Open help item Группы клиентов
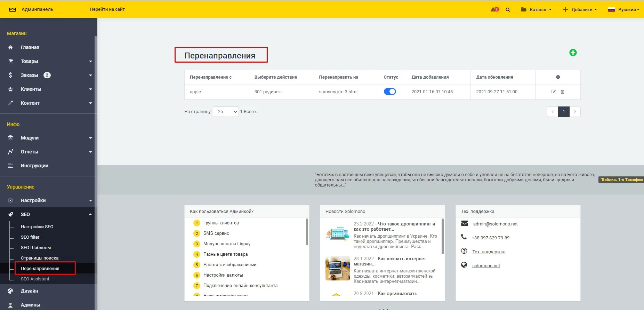This screenshot has height=310, width=644. [x=221, y=223]
